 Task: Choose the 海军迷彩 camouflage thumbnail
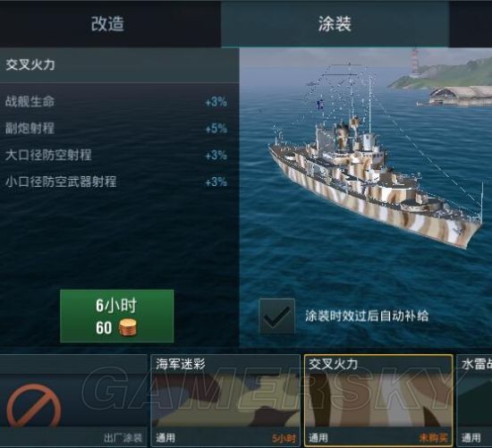[225, 401]
